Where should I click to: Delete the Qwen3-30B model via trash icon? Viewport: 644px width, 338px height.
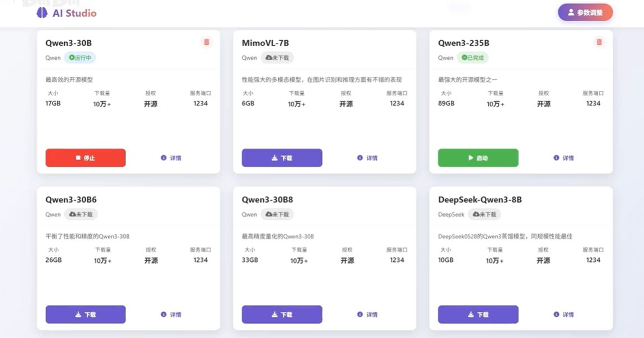206,42
